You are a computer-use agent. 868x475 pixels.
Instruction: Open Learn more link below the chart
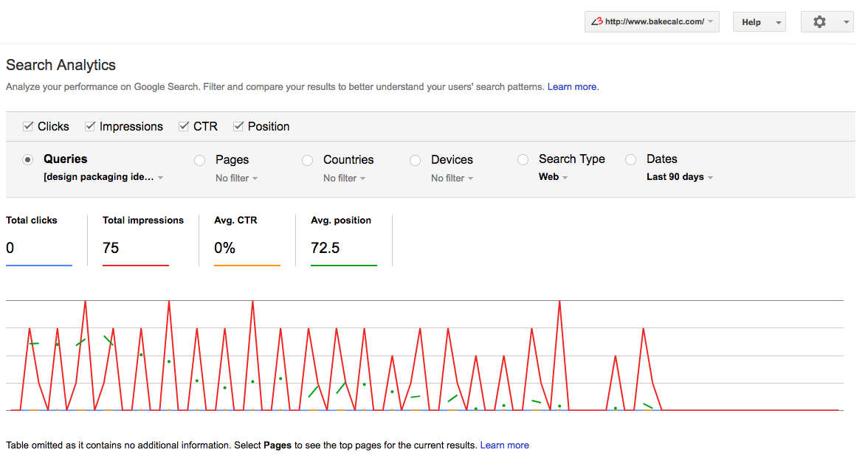504,445
